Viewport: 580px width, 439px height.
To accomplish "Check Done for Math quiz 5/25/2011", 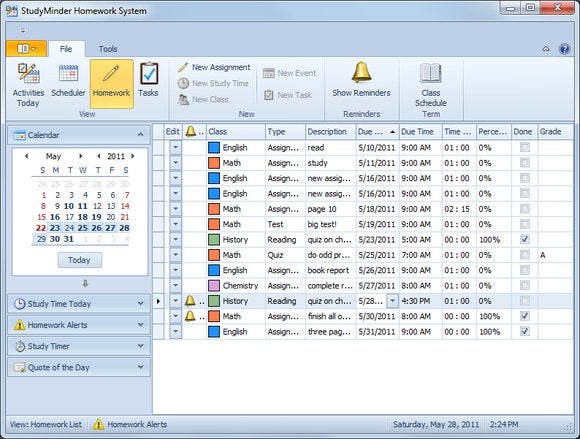I will [x=525, y=255].
